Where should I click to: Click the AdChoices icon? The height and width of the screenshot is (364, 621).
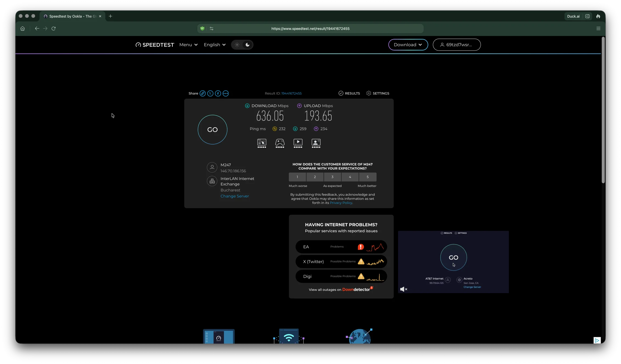pyautogui.click(x=597, y=340)
